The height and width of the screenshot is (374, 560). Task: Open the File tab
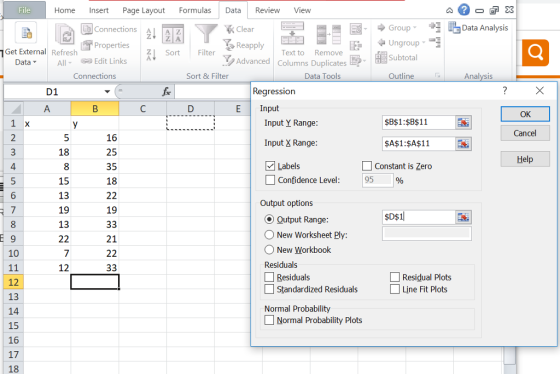click(24, 10)
